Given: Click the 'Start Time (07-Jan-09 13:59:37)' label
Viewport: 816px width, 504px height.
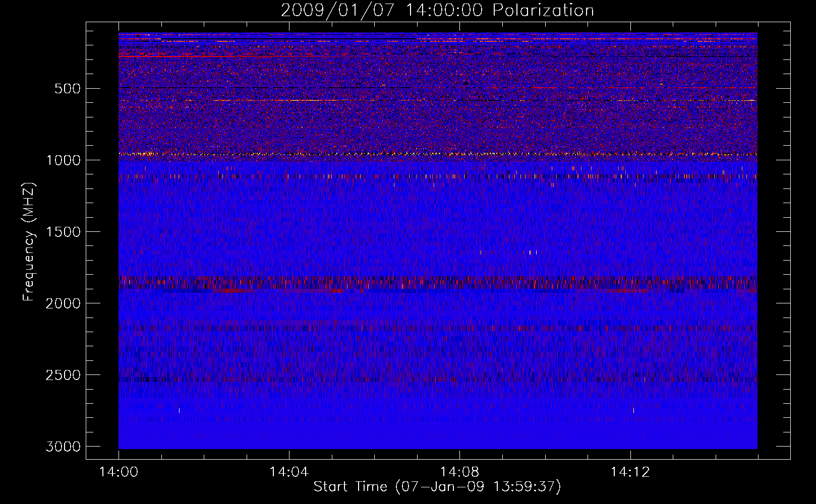Looking at the screenshot, I should (x=437, y=487).
